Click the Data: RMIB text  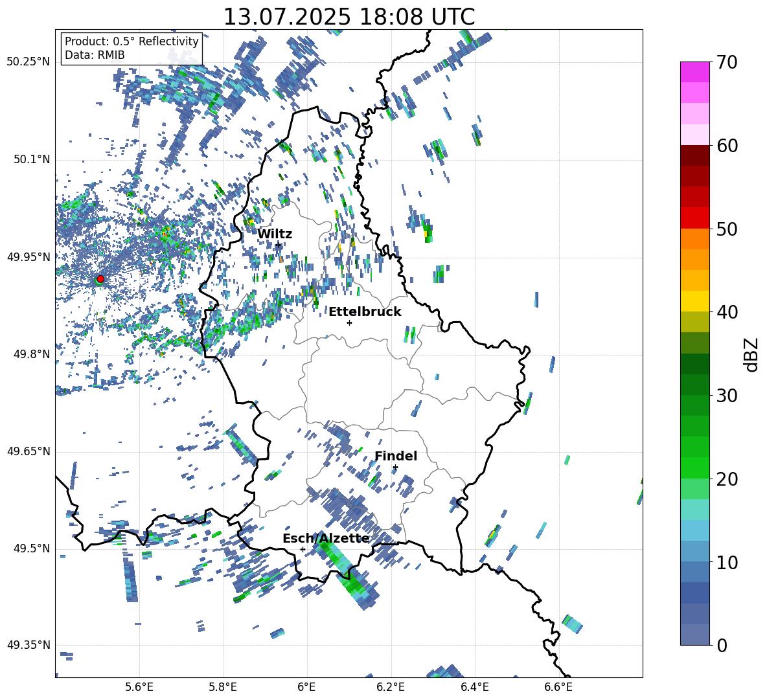(95, 55)
